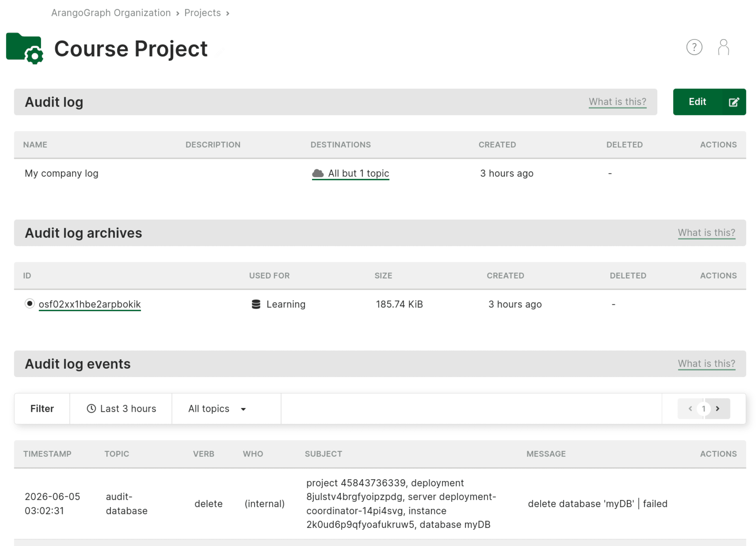This screenshot has height=546, width=756.
Task: Click the DESTINATIONS column header
Action: point(341,144)
